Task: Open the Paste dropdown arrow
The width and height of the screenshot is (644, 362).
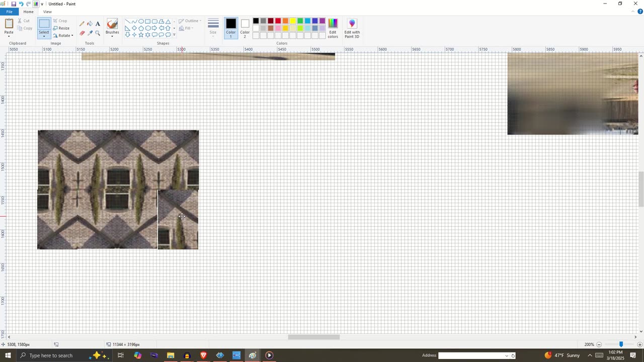Action: point(9,35)
